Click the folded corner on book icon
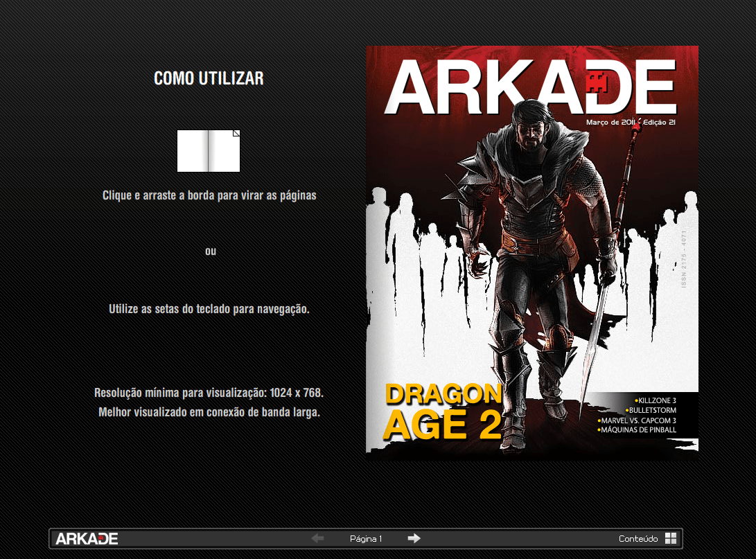The height and width of the screenshot is (559, 756). 236,134
